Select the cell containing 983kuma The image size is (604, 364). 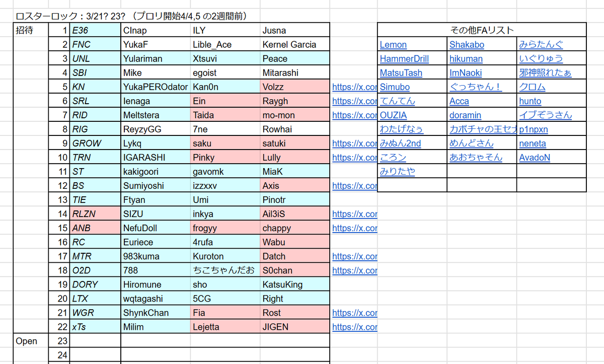[156, 256]
